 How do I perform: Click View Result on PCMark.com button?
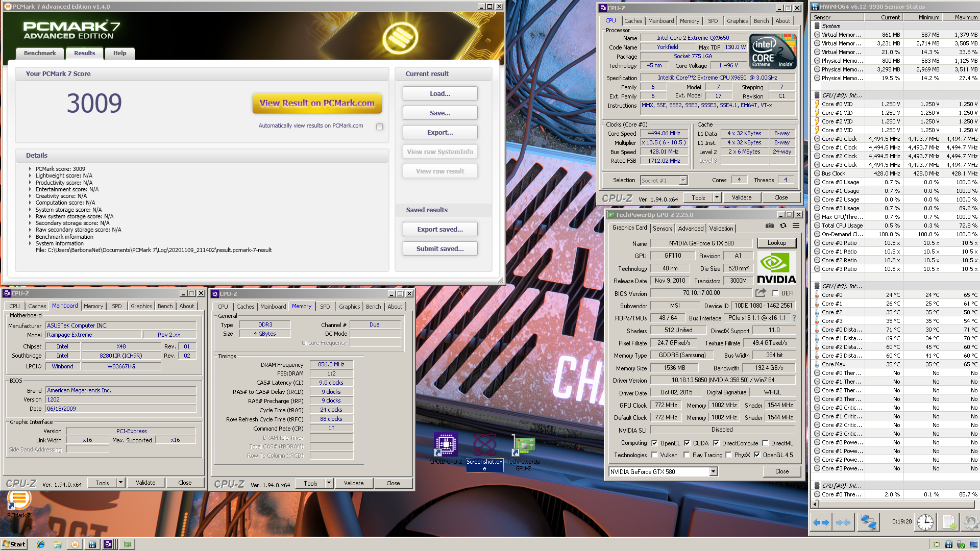[317, 103]
